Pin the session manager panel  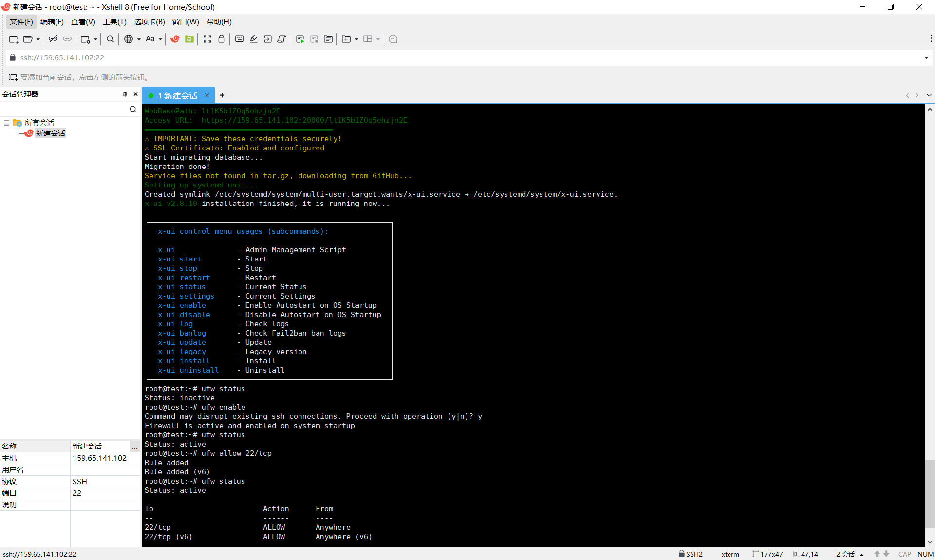click(125, 94)
